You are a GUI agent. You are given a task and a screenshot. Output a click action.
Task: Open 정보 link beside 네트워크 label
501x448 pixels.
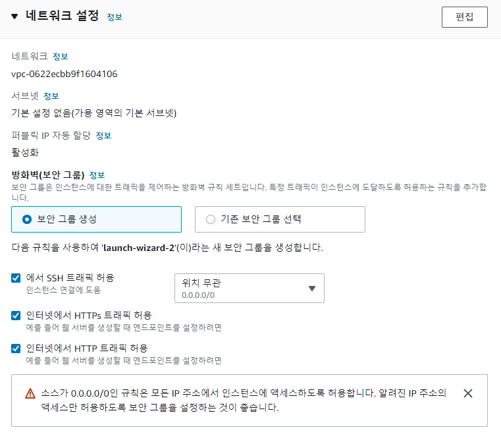61,57
